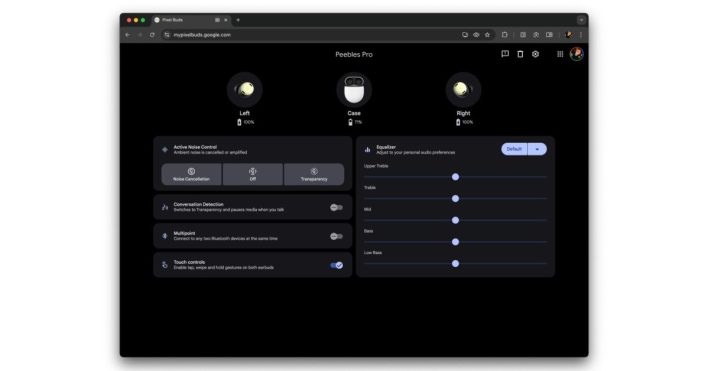Image resolution: width=708 pixels, height=371 pixels.
Task: Click the Default equalizer preset button
Action: [x=514, y=149]
